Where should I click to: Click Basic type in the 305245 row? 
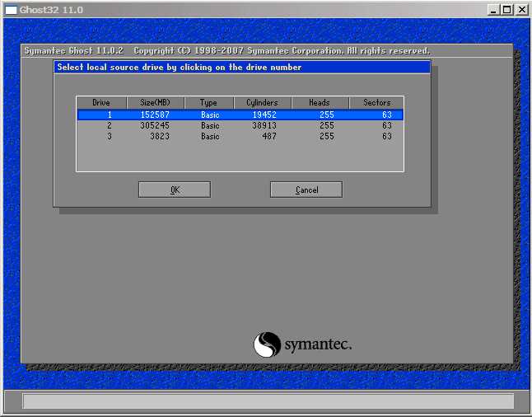point(210,125)
